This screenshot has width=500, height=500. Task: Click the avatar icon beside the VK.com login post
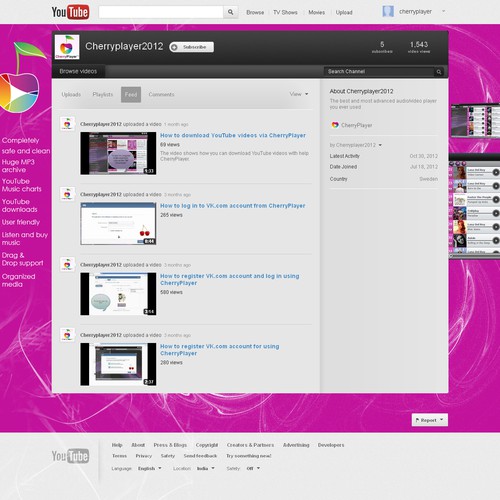[x=67, y=194]
